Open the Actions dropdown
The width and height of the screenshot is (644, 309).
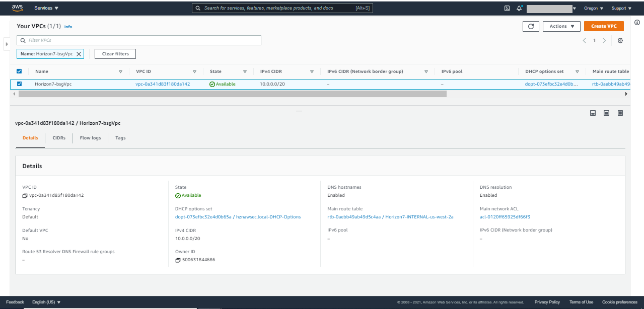pyautogui.click(x=561, y=26)
